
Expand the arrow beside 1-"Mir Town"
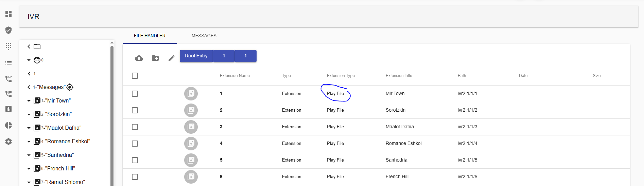(x=29, y=101)
